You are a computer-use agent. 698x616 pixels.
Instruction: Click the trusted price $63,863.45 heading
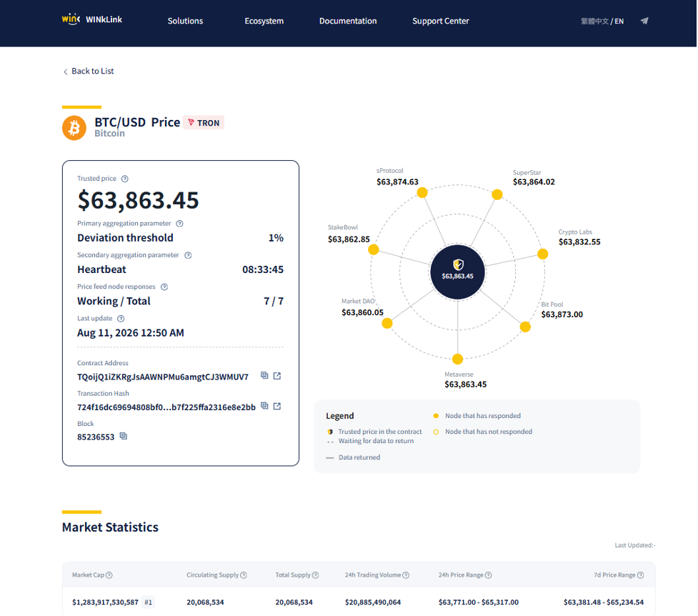click(138, 200)
